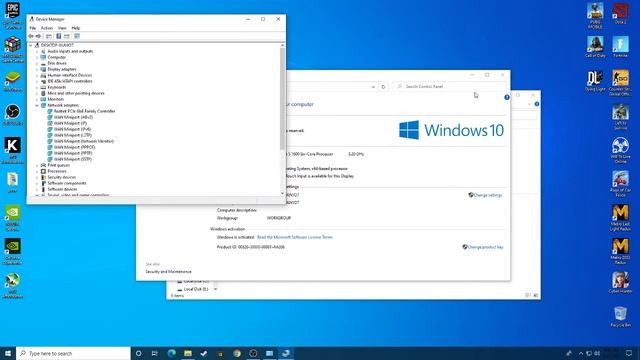
Task: Open Security and Maintenance link
Action: tap(168, 271)
